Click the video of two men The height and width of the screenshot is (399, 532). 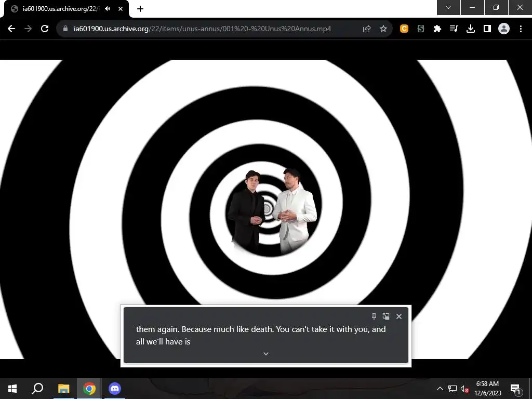266,209
